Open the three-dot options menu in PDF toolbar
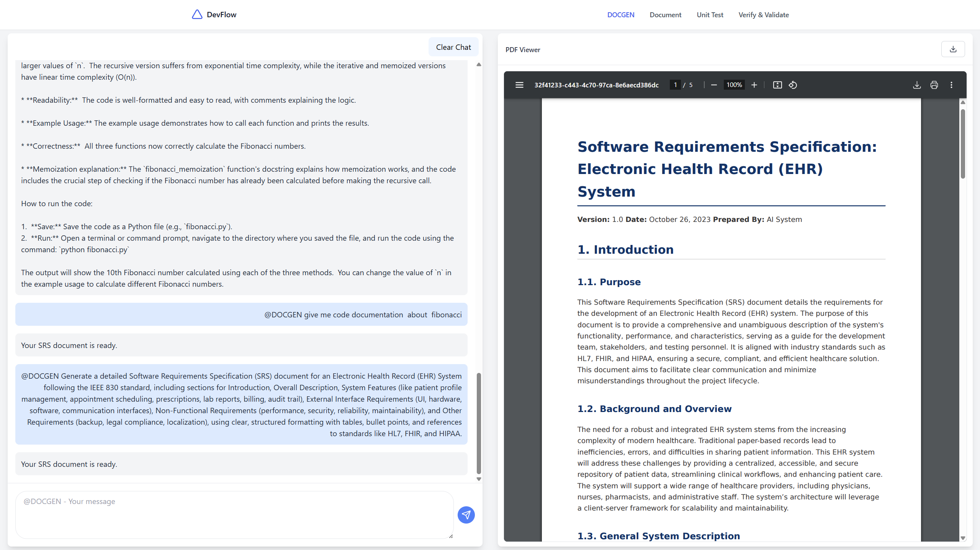980x550 pixels. pyautogui.click(x=951, y=85)
